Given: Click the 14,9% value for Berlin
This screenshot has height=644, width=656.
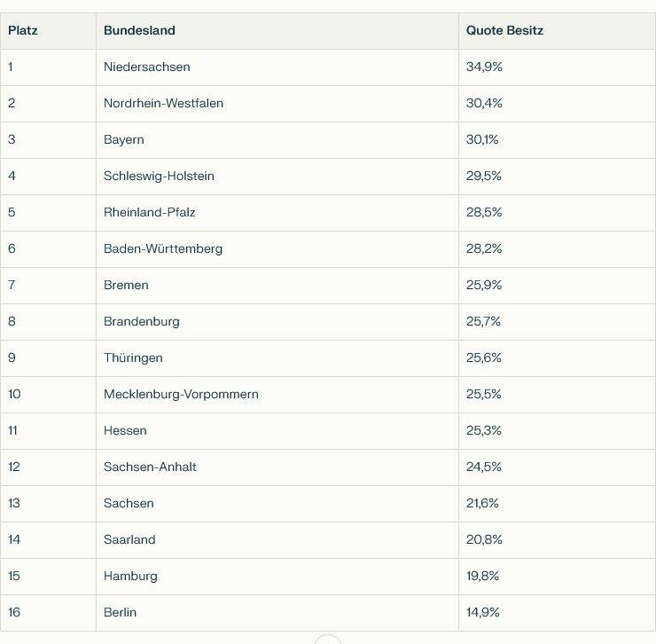Looking at the screenshot, I should (x=483, y=613).
